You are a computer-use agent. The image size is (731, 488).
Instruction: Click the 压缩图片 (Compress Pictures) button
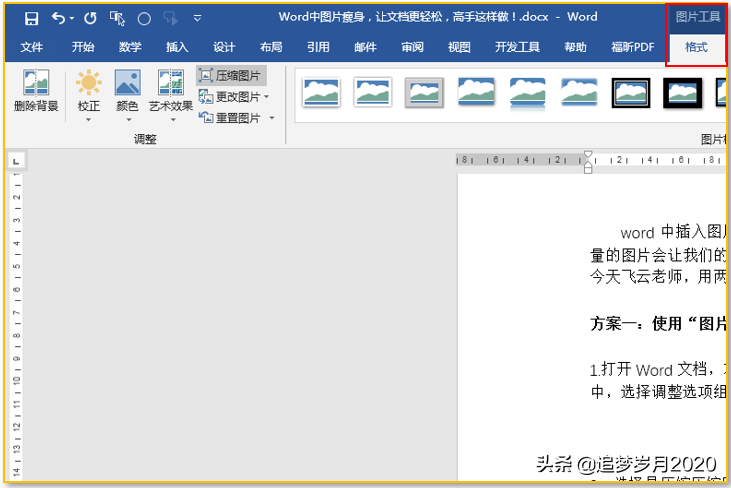click(231, 76)
